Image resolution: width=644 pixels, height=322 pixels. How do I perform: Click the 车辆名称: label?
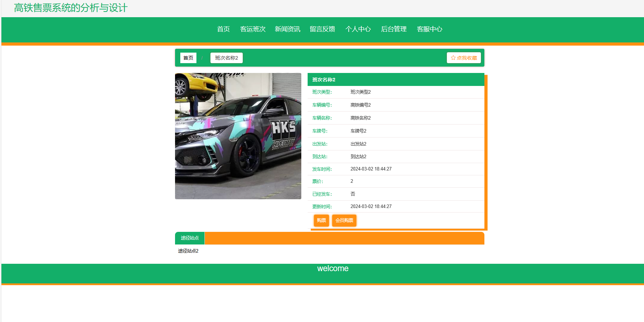322,118
